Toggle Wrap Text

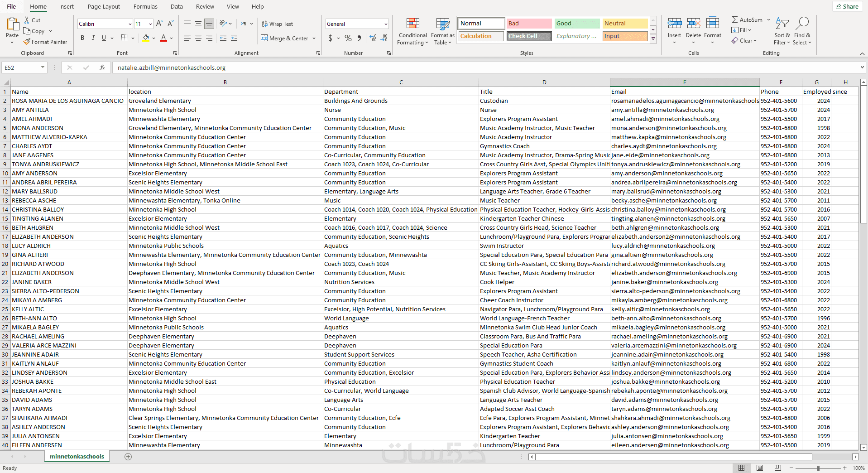pyautogui.click(x=277, y=24)
